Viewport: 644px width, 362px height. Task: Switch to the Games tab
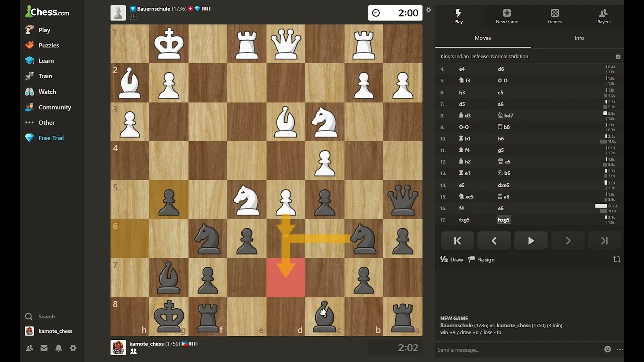point(555,16)
